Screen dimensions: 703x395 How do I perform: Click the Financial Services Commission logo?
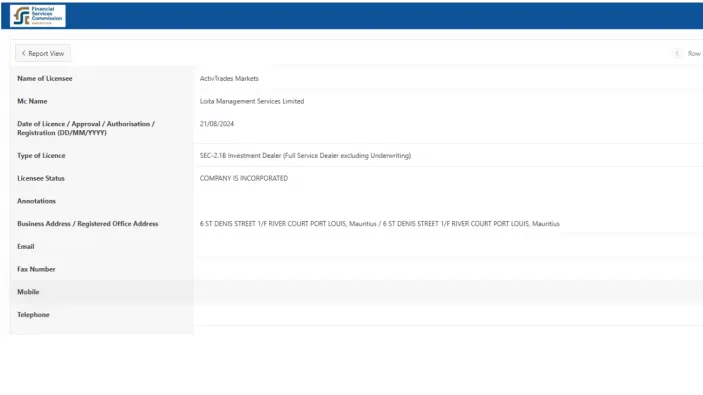click(38, 16)
